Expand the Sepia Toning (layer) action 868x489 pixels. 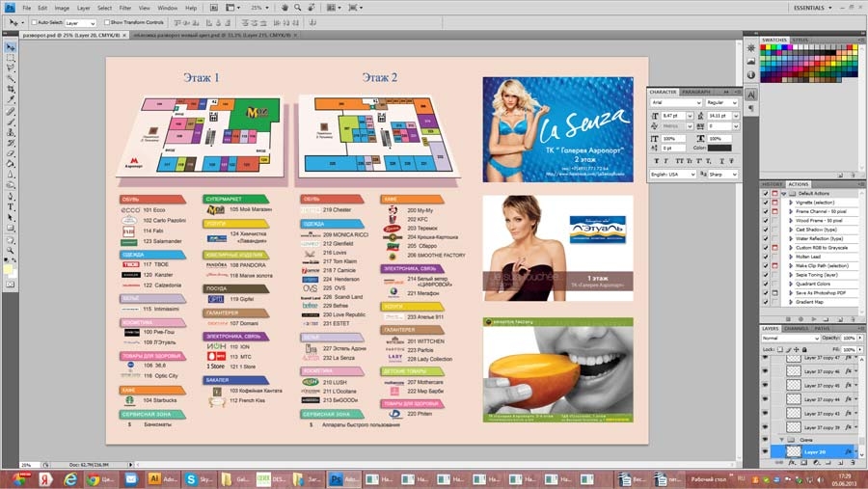pos(791,275)
